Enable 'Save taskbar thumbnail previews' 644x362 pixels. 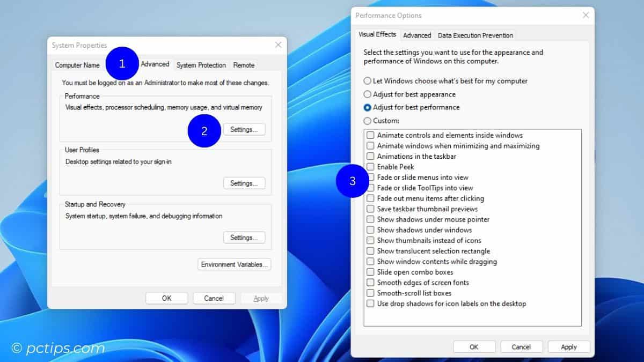[370, 209]
